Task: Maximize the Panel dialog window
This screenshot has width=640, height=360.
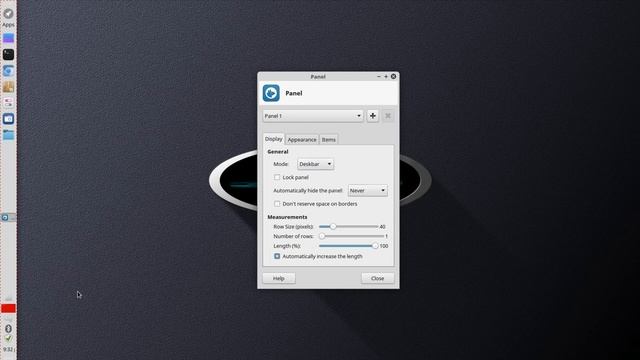Action: click(x=386, y=76)
